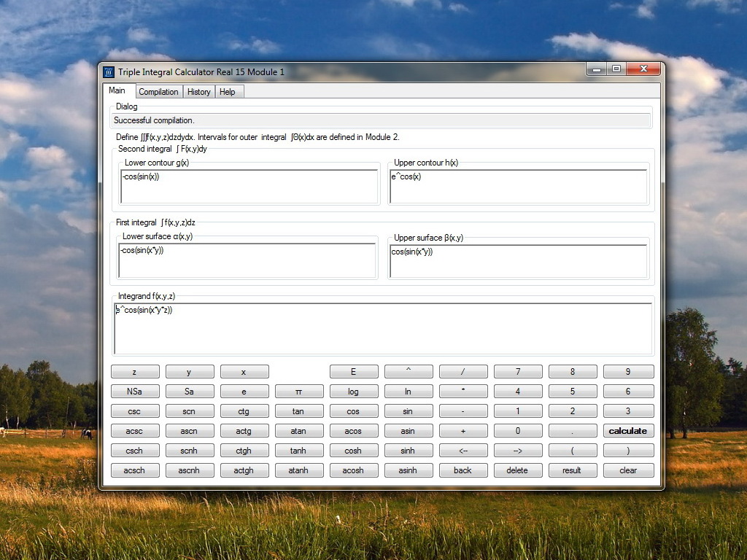Click the NSa keypad button

click(135, 392)
